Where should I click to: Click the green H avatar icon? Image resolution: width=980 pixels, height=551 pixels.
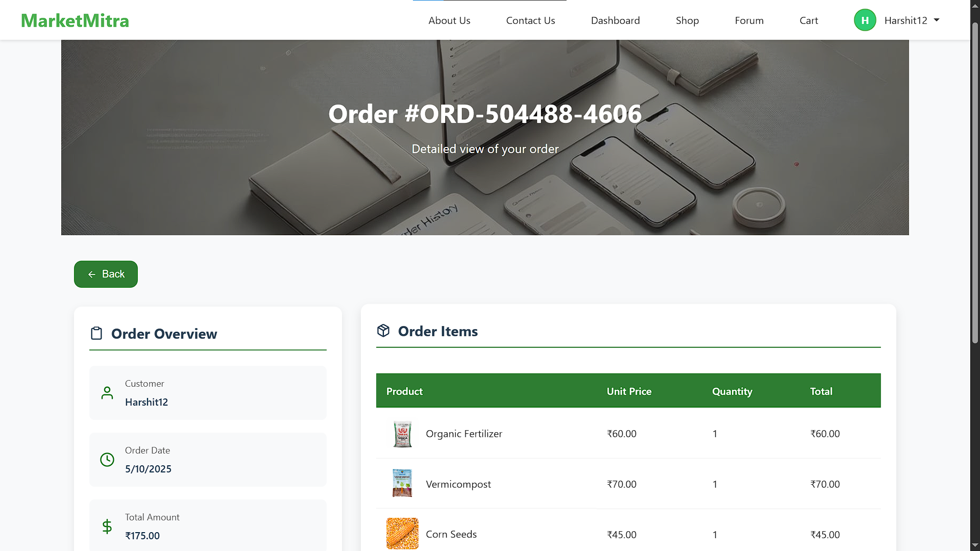pos(865,20)
